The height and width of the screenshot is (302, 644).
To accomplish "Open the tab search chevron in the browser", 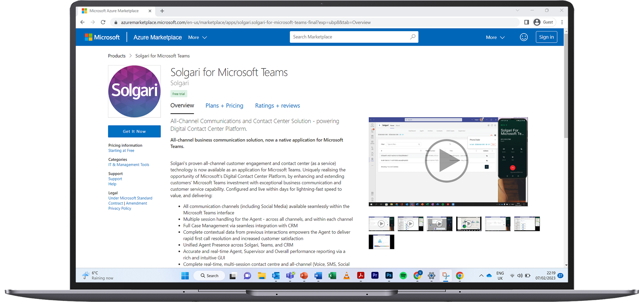I will pos(517,10).
